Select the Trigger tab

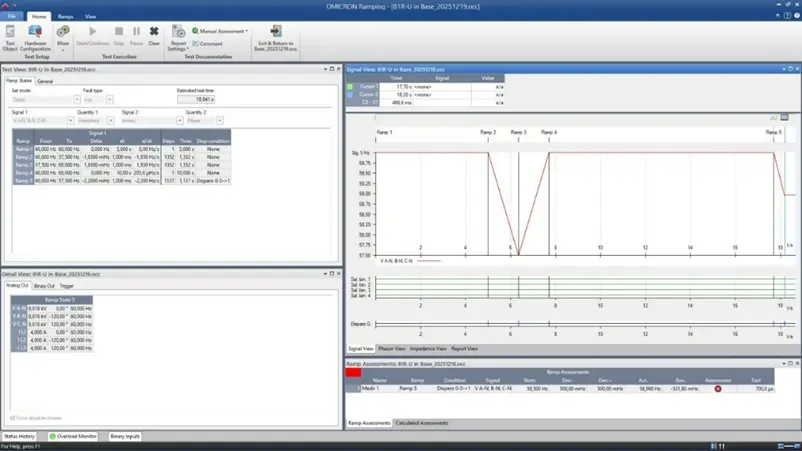(x=67, y=286)
